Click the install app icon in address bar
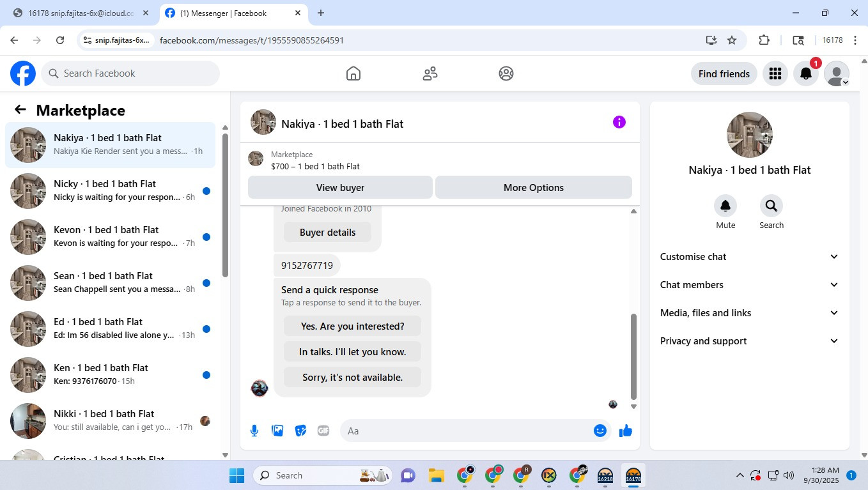The height and width of the screenshot is (490, 868). pos(711,40)
